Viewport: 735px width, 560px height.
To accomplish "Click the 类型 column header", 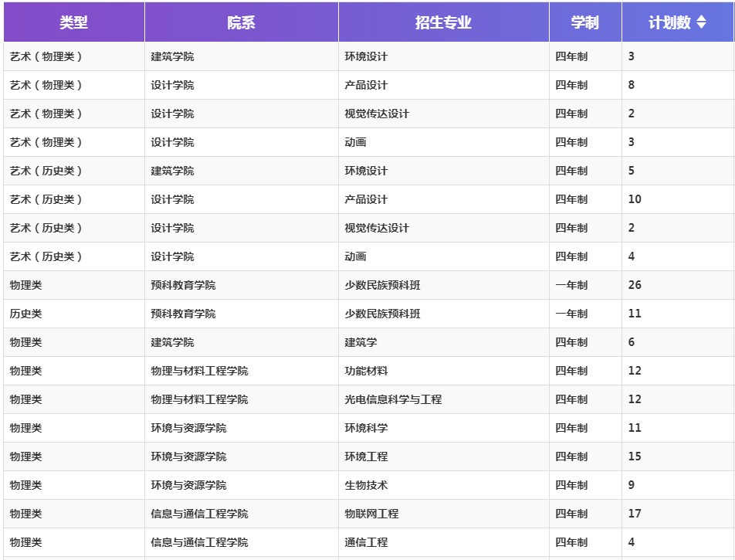I will (x=74, y=22).
